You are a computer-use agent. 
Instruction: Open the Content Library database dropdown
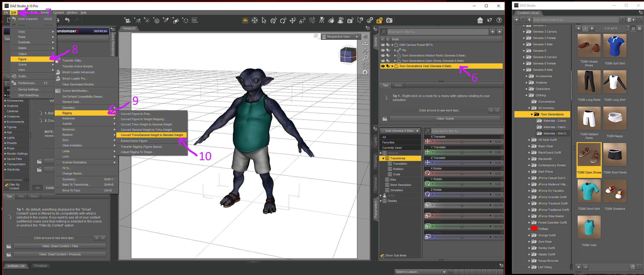point(631,20)
